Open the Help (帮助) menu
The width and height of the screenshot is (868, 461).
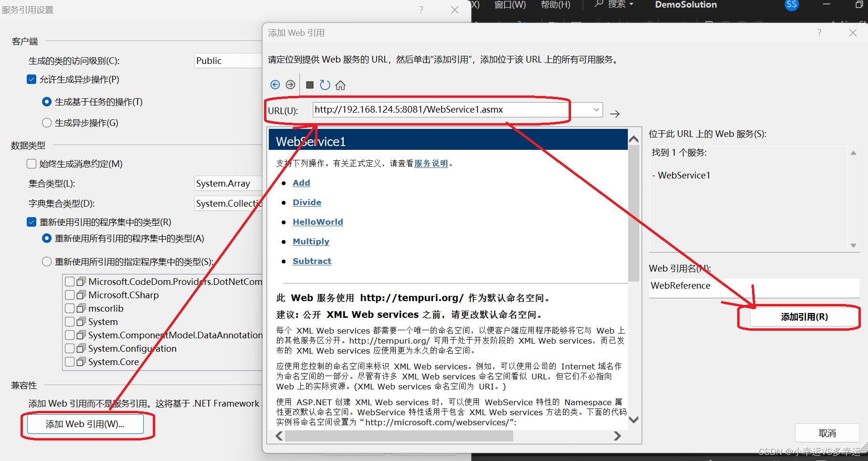(x=555, y=4)
